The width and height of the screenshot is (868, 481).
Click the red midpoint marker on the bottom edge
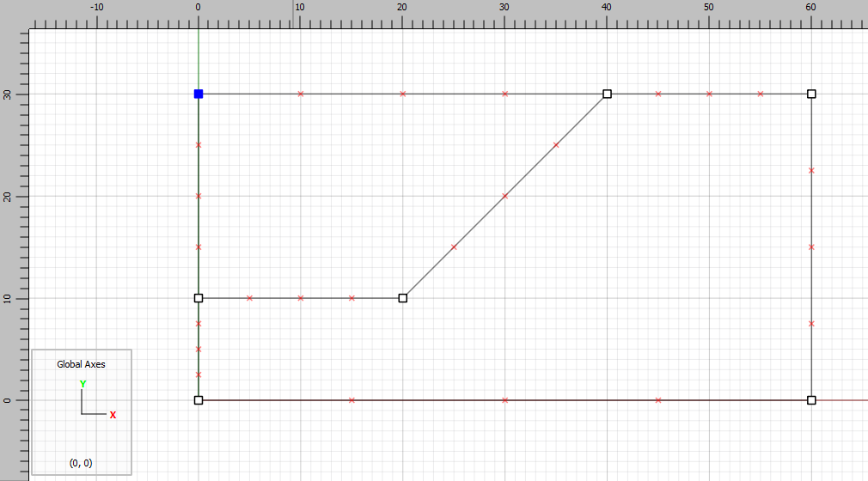click(x=505, y=400)
